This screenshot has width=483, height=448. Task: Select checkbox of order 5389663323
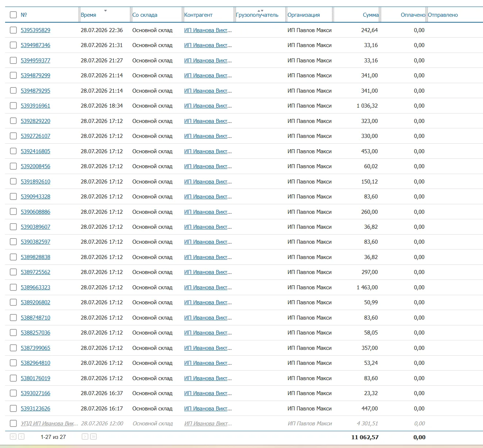(x=13, y=287)
